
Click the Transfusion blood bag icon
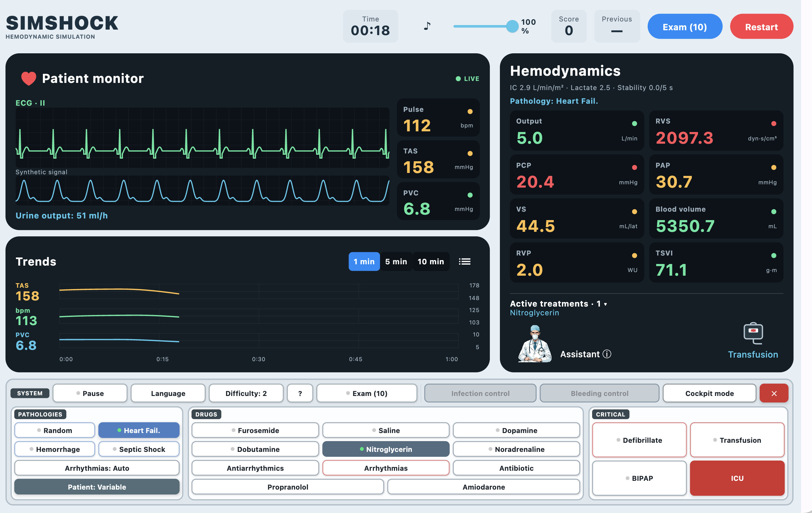[x=753, y=334]
